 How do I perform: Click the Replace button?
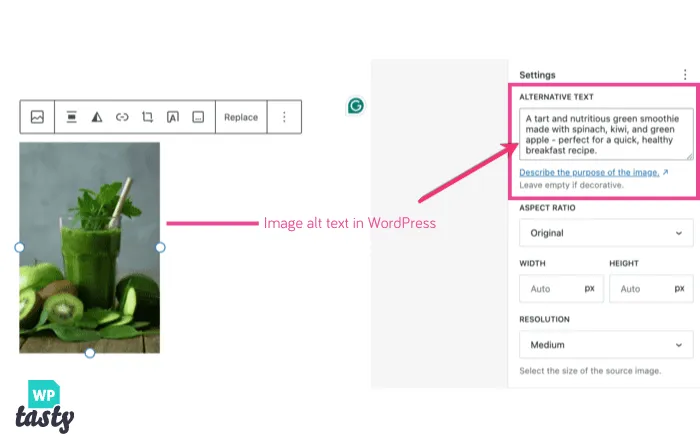tap(241, 117)
